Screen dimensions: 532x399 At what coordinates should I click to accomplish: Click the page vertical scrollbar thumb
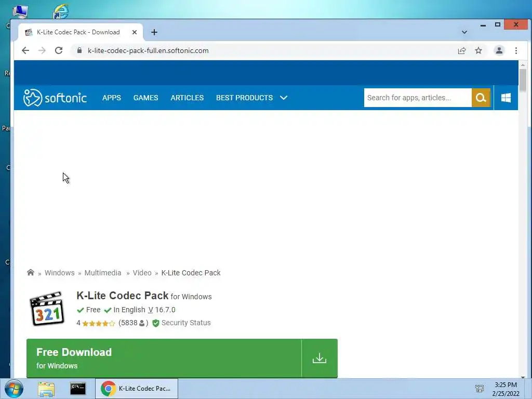click(x=523, y=80)
